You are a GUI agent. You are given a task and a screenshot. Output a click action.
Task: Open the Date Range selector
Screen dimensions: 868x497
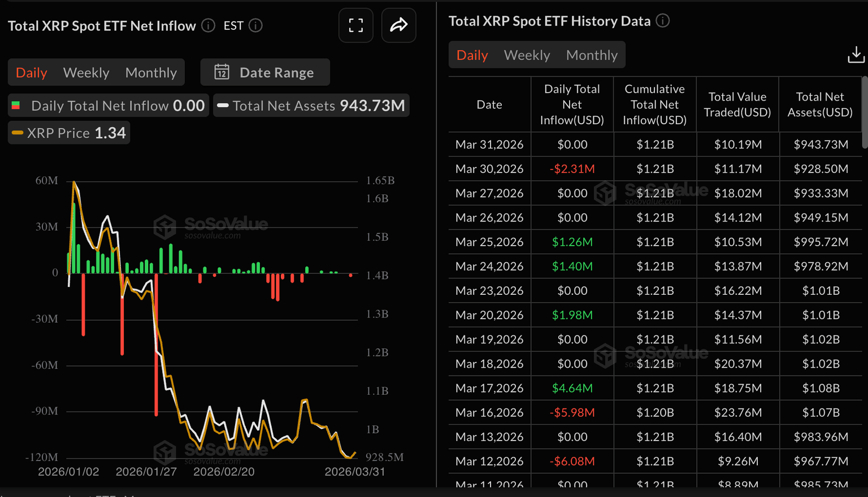tap(264, 72)
